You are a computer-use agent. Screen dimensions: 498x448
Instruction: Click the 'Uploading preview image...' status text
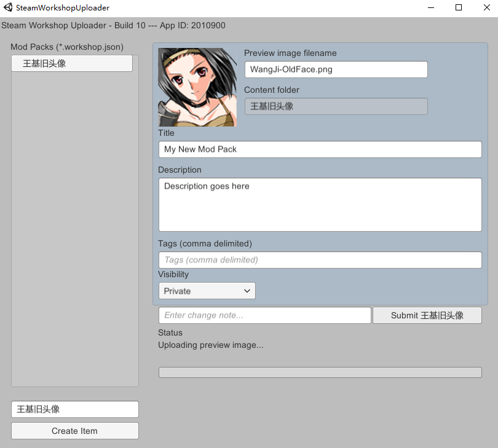pos(211,345)
